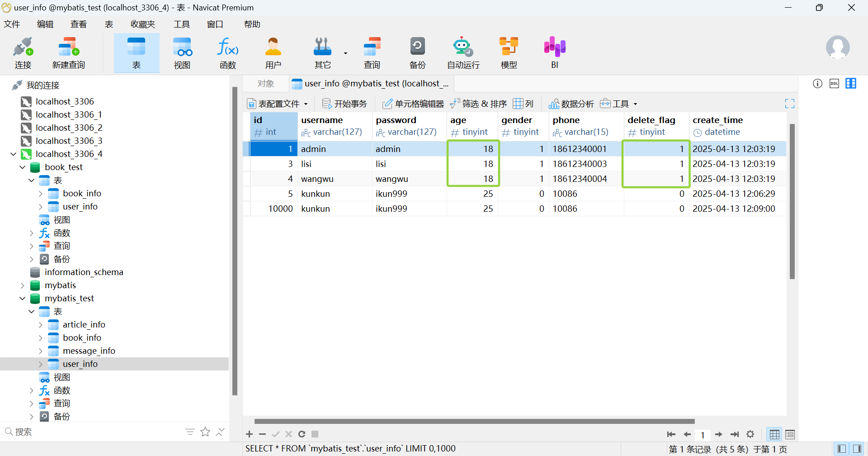Go to the first page of records

tap(671, 434)
